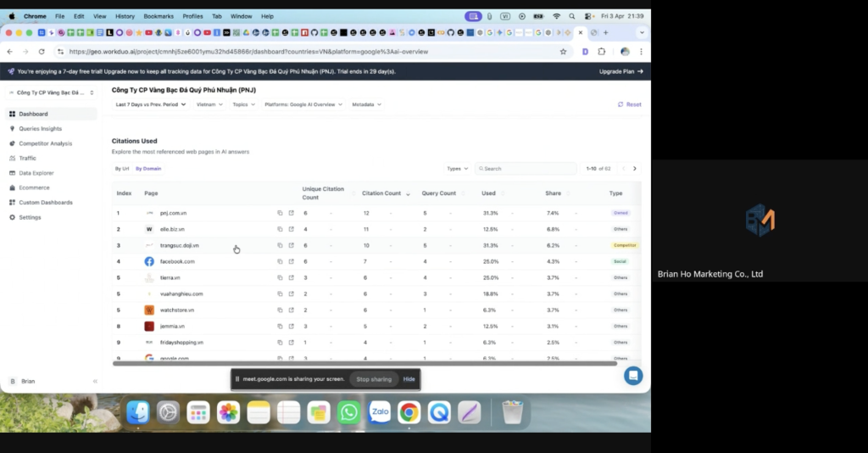
Task: Focus the citations Search field
Action: [527, 169]
